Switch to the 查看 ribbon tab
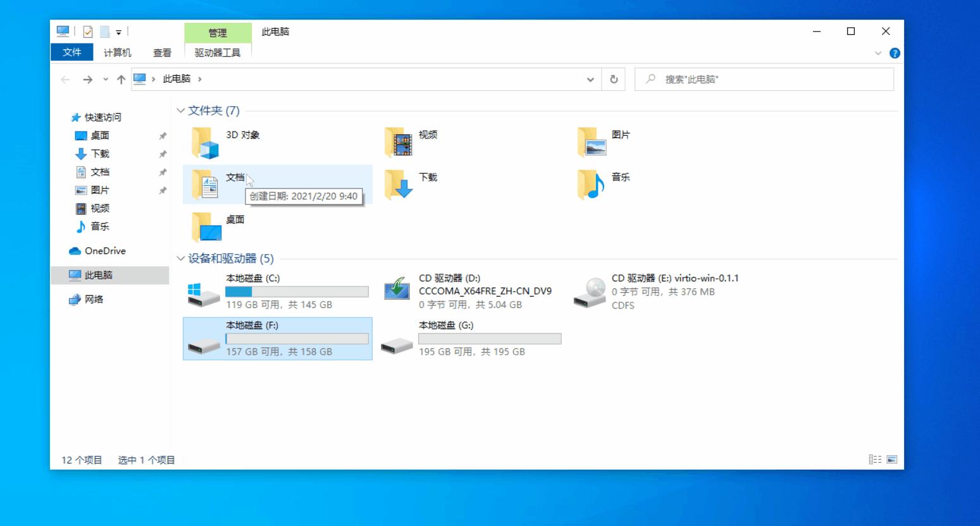Viewport: 980px width, 526px height. tap(161, 52)
